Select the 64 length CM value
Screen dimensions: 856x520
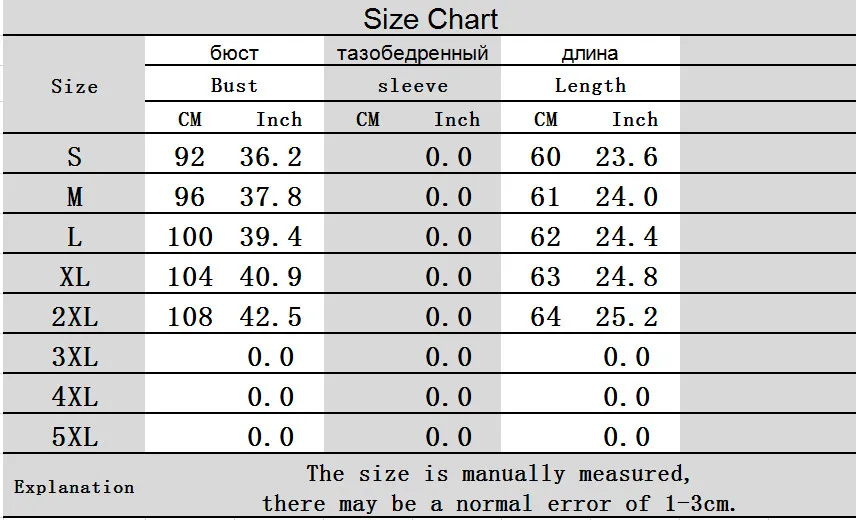[x=545, y=316]
